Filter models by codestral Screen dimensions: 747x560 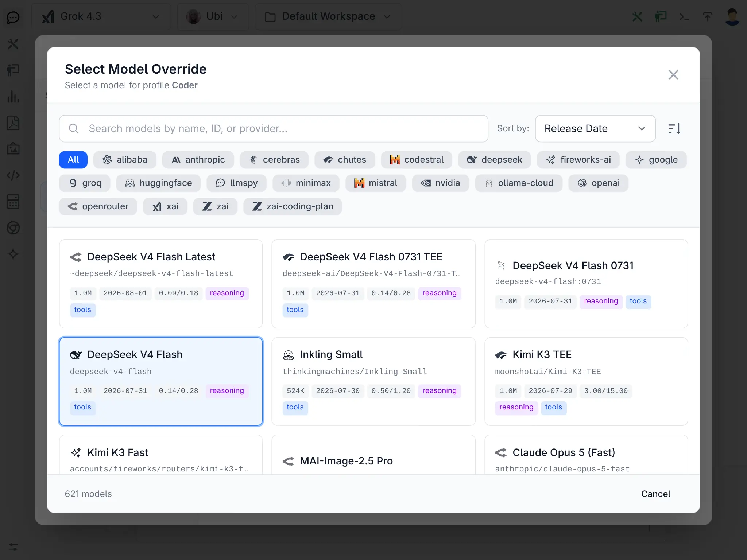(417, 160)
